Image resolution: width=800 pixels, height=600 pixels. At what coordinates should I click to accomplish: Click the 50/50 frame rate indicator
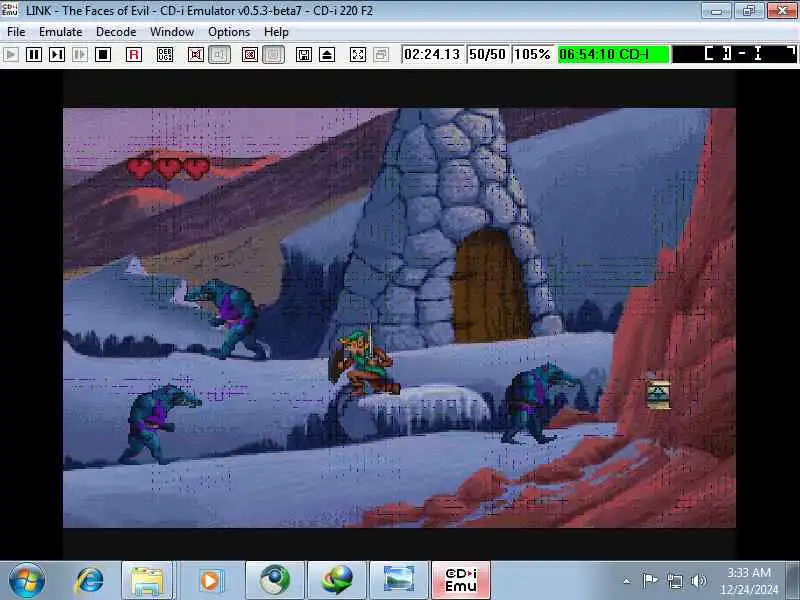click(x=487, y=55)
